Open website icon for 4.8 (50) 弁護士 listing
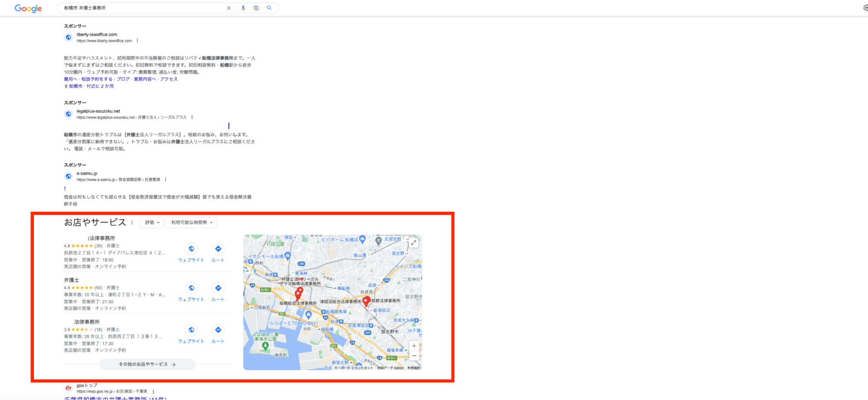Viewport: 868px width, 400px height. coord(191,288)
